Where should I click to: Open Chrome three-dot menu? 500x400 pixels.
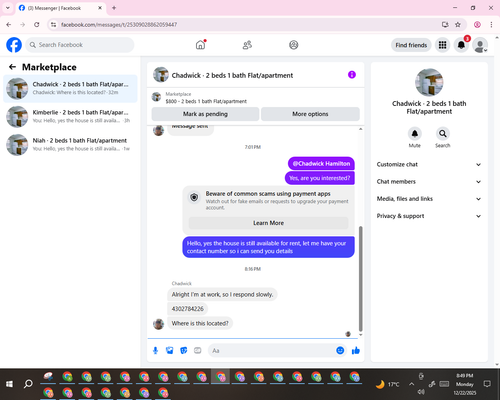click(x=491, y=25)
